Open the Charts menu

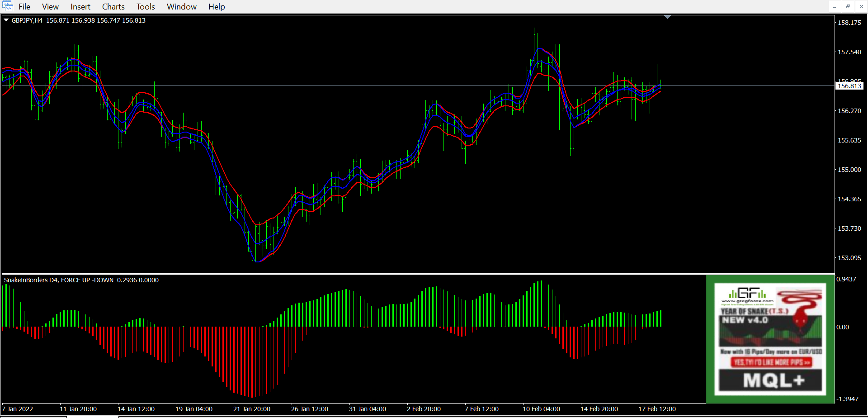tap(113, 7)
